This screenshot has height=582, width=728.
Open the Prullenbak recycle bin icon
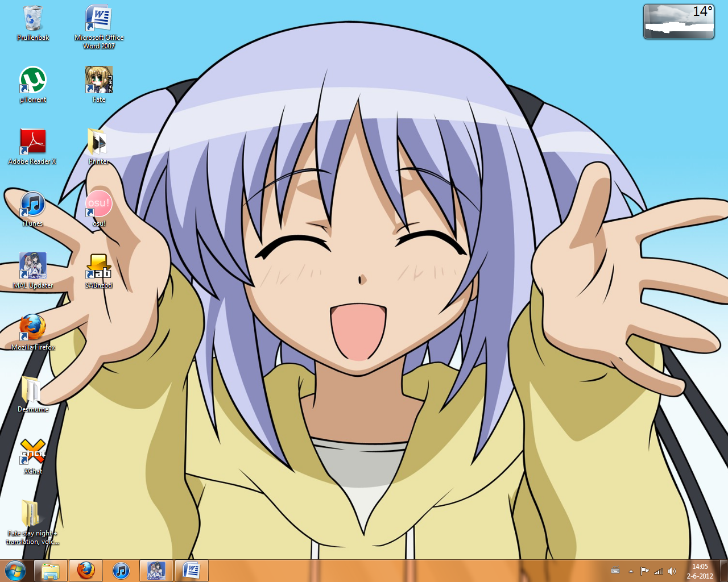pyautogui.click(x=33, y=23)
